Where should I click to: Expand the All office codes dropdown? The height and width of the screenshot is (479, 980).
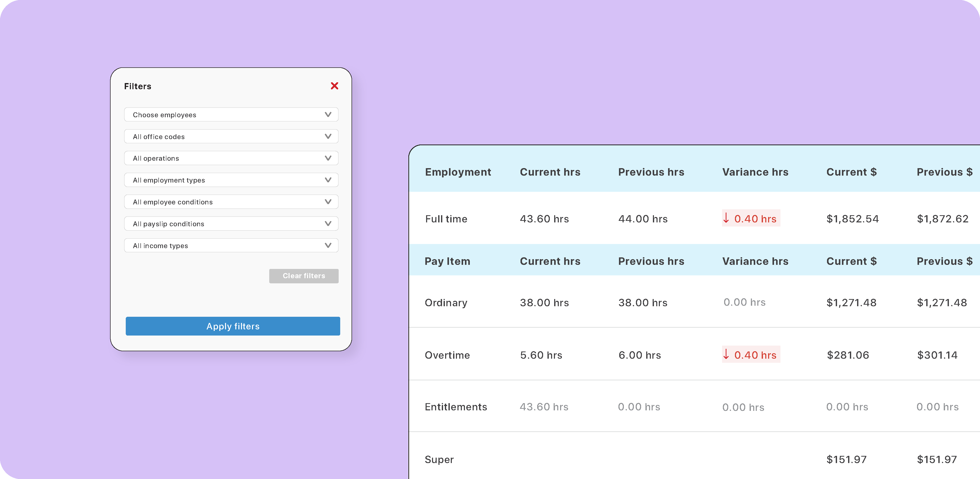click(231, 136)
